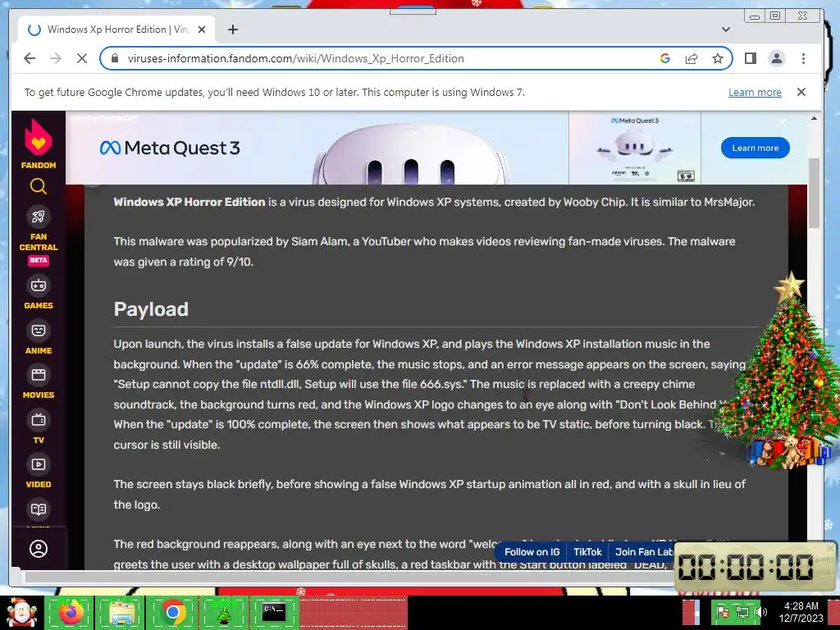The width and height of the screenshot is (840, 630).
Task: View site info padlock icon
Action: pos(114,58)
